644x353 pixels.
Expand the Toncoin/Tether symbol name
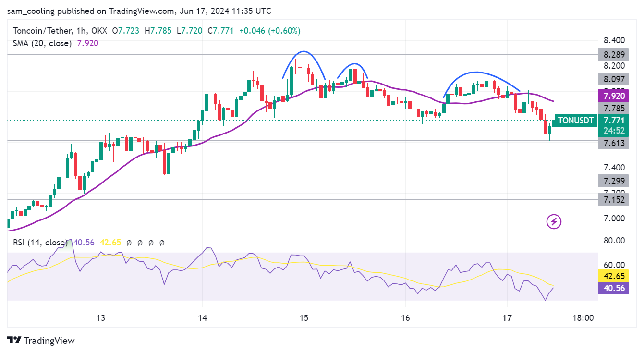[x=43, y=30]
